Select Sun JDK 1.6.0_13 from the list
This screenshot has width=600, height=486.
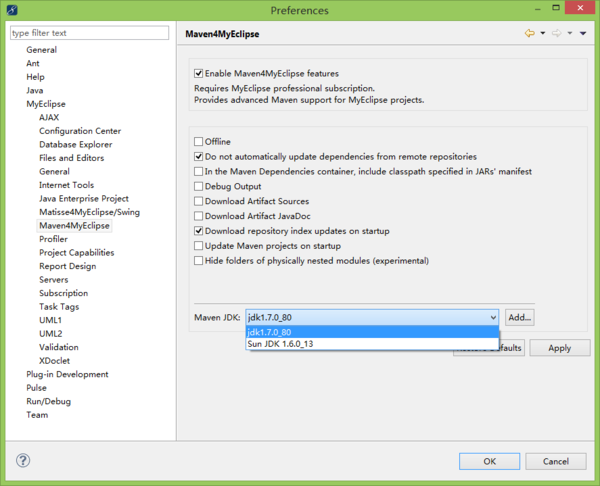pos(372,344)
